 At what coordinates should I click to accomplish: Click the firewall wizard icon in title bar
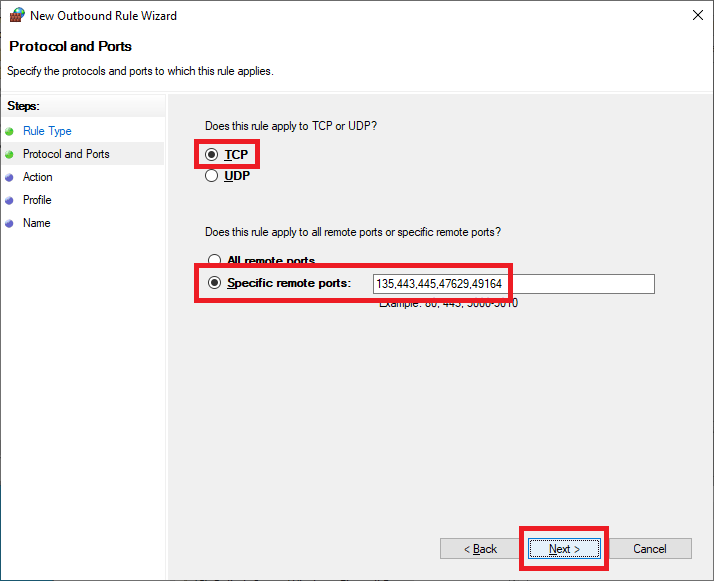(15, 15)
